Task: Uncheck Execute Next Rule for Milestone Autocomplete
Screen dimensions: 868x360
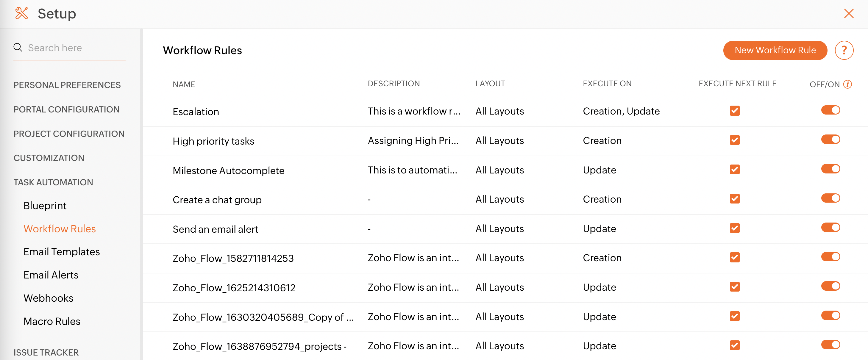Action: (735, 169)
